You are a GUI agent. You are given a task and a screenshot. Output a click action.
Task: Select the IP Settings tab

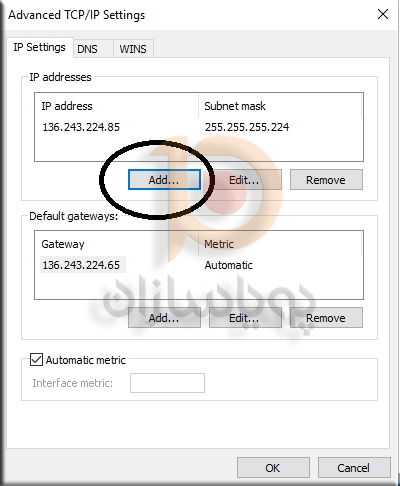(x=39, y=48)
